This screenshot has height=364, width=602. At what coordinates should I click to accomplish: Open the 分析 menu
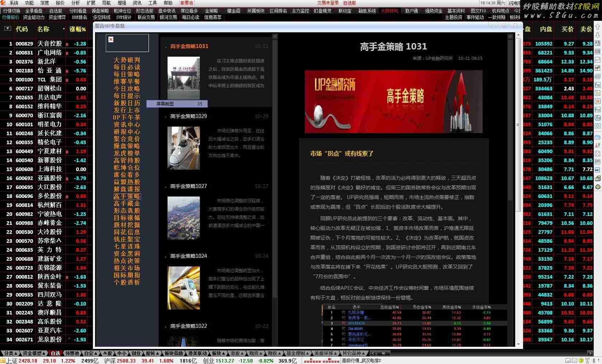[76, 3]
